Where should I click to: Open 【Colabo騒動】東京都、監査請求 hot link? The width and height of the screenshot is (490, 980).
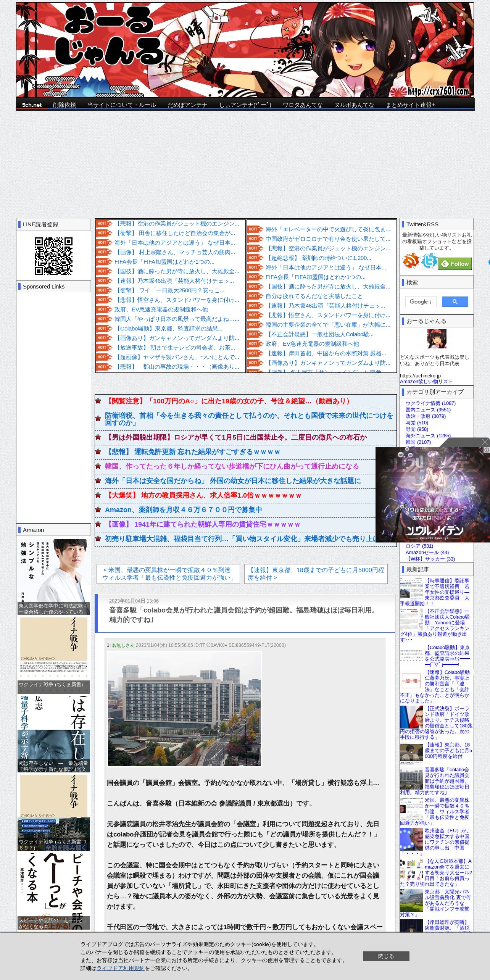point(168,329)
